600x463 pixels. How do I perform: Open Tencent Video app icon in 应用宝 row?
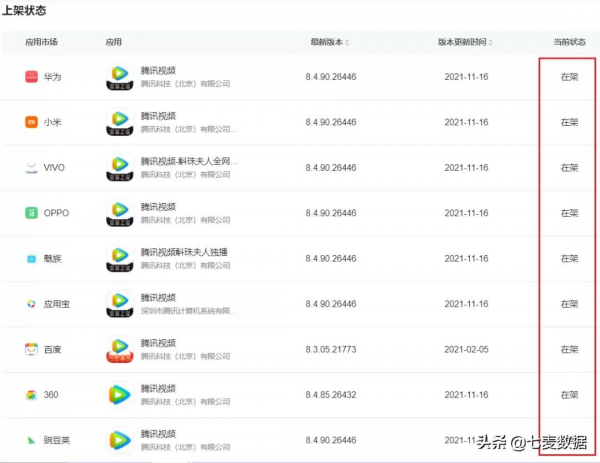120,304
